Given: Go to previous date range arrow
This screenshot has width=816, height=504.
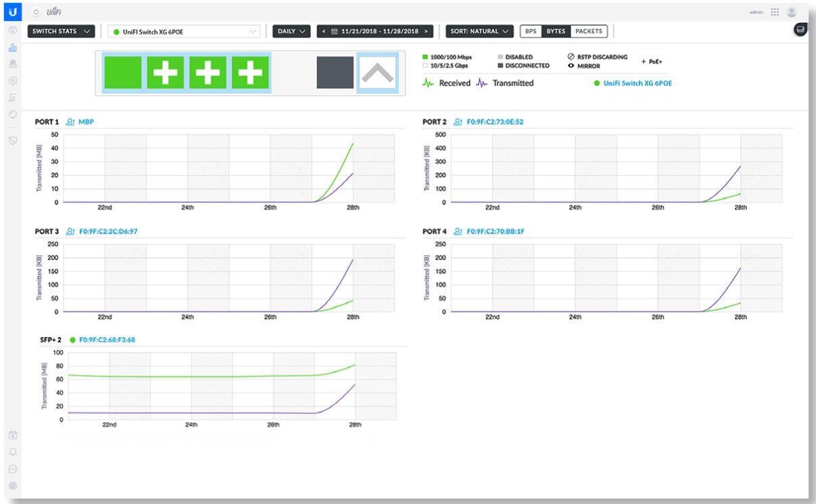Looking at the screenshot, I should tap(325, 31).
